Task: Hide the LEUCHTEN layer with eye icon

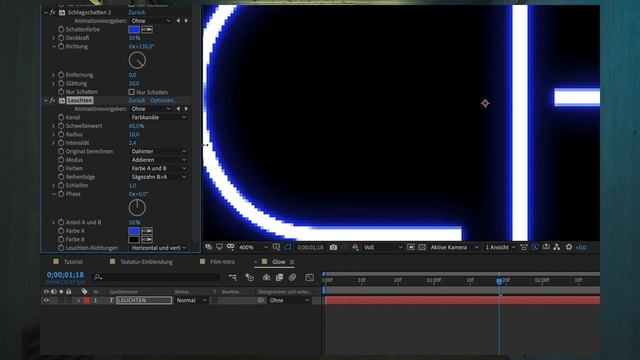Action: 46,300
